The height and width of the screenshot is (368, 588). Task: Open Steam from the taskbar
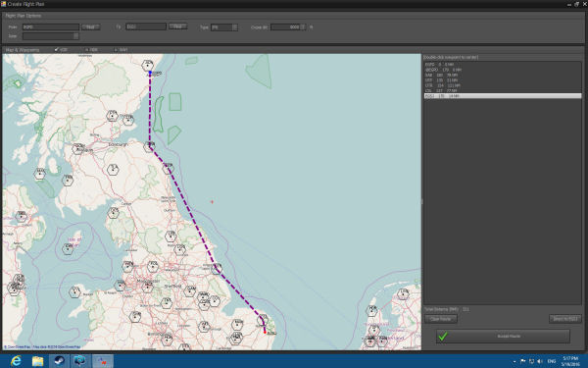click(x=59, y=361)
